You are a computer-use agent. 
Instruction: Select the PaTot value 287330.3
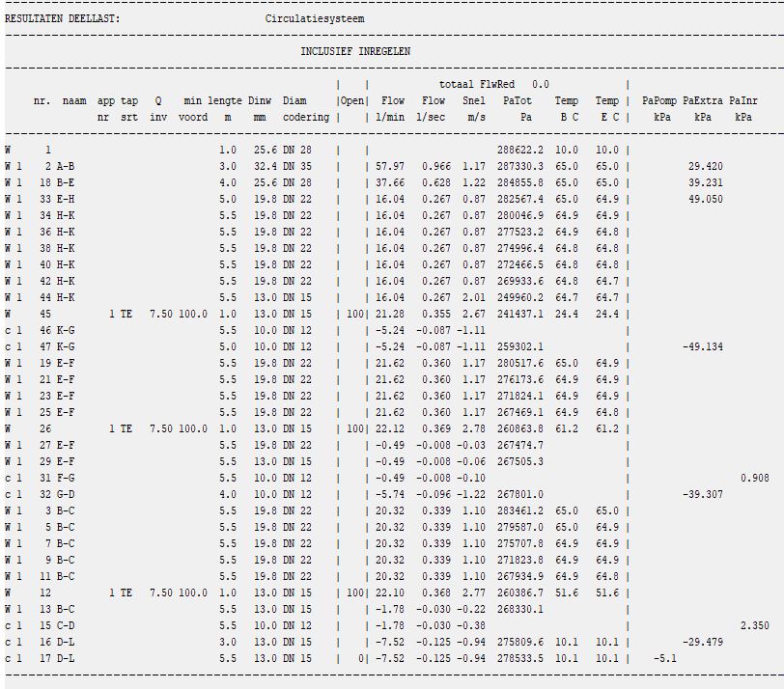click(x=520, y=166)
